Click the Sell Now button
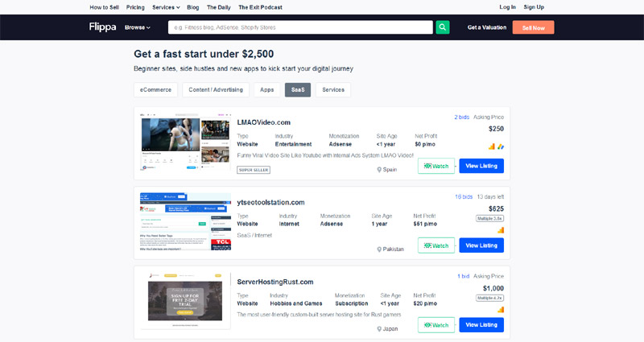The width and height of the screenshot is (644, 342). point(533,27)
